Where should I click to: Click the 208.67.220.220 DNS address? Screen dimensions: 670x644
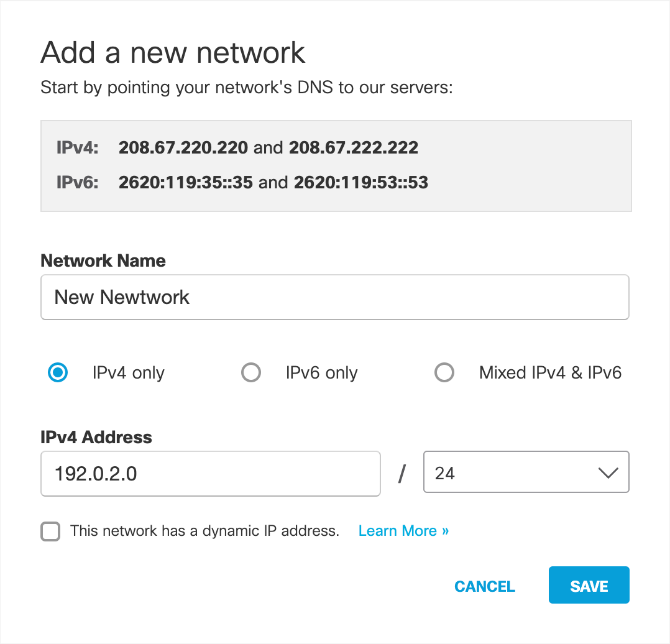[x=183, y=148]
